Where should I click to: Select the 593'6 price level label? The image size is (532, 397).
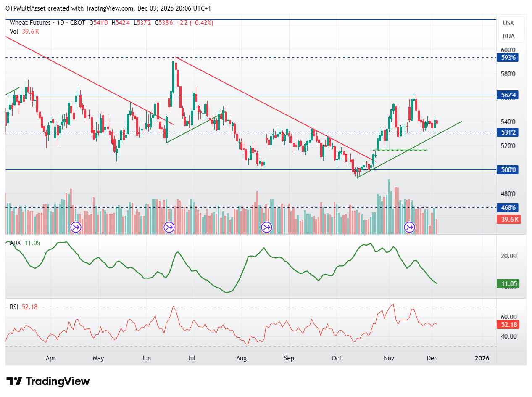508,58
